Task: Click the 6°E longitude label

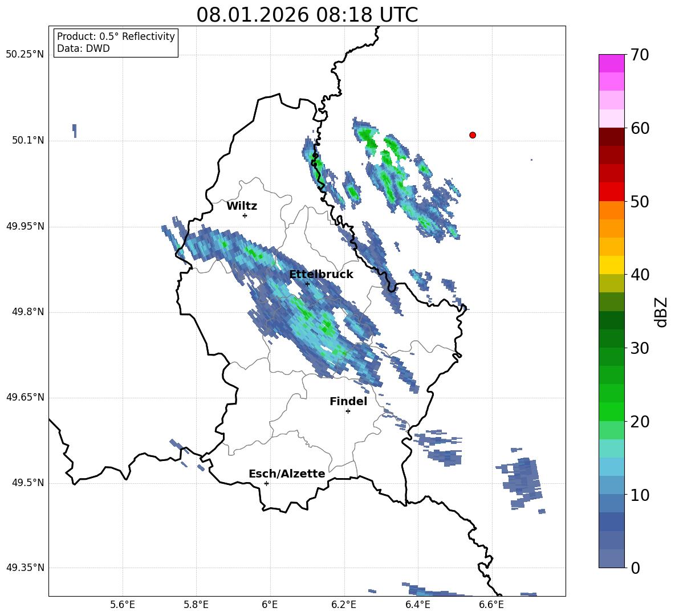Action: [270, 605]
